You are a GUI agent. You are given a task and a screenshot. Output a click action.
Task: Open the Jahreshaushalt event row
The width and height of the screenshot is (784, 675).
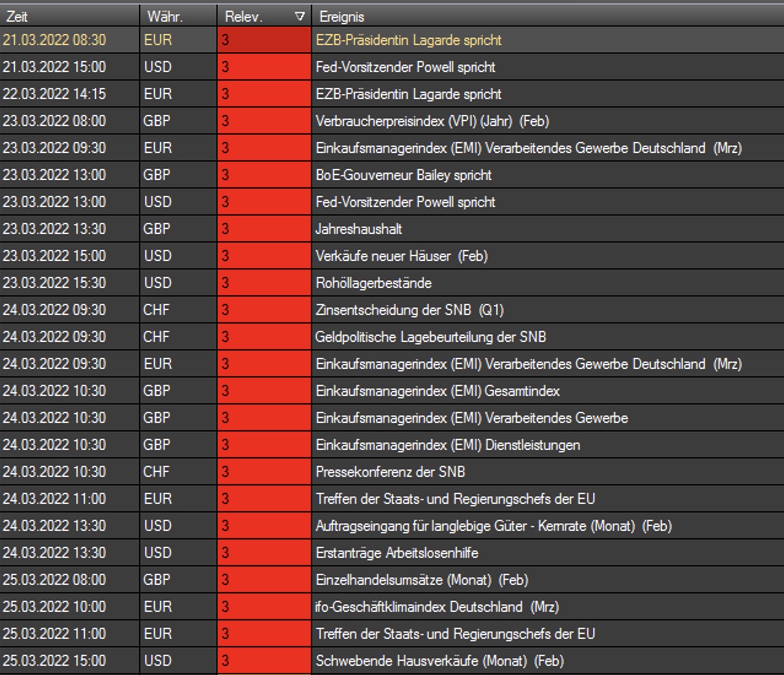359,229
